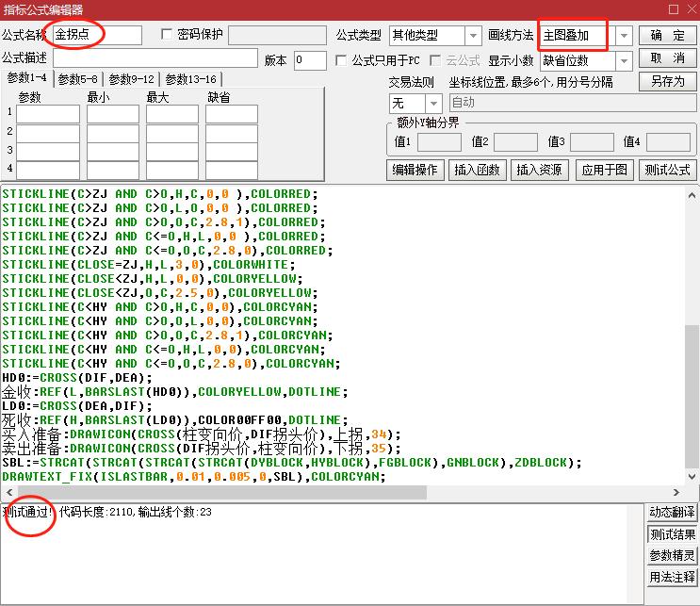Click the 确定 button

[x=668, y=36]
